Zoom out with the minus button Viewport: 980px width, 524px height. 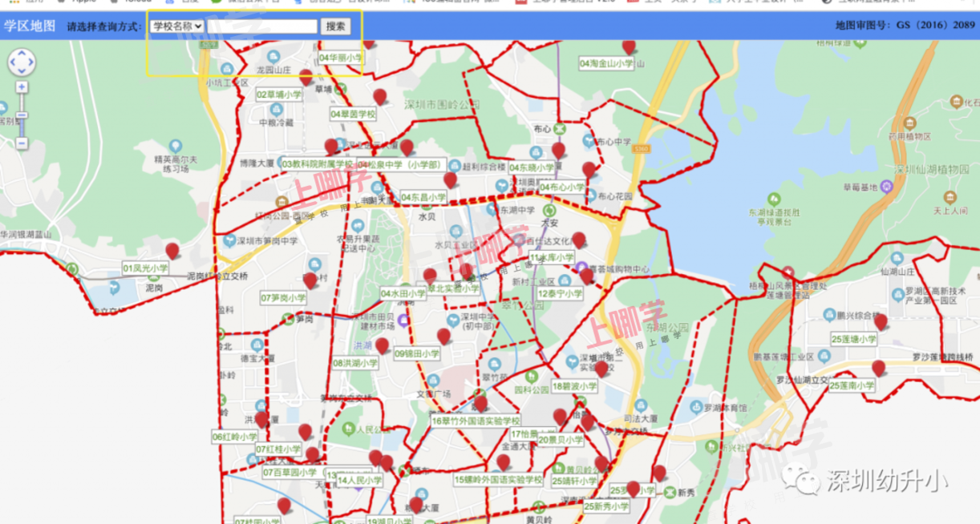[x=22, y=143]
